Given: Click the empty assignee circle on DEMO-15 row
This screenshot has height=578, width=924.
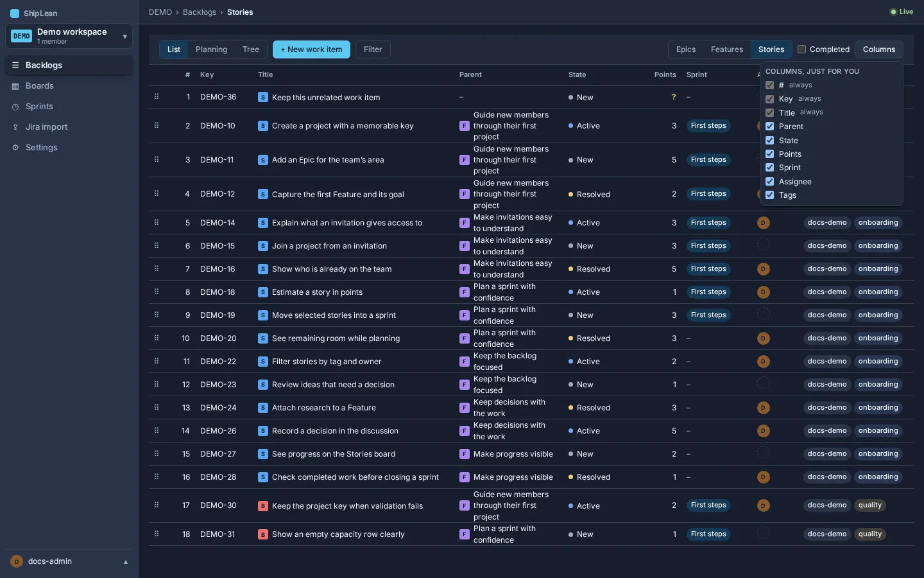Looking at the screenshot, I should click(763, 245).
